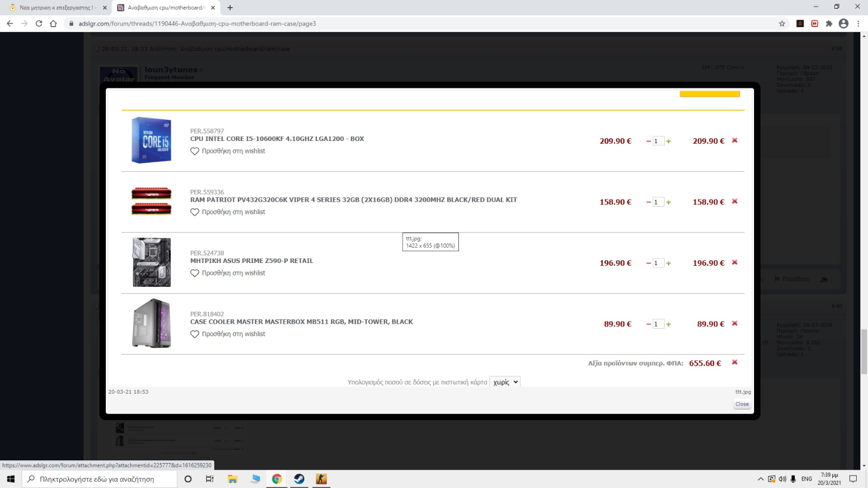Bookmark this page with the star icon
868x488 pixels.
[x=782, y=23]
